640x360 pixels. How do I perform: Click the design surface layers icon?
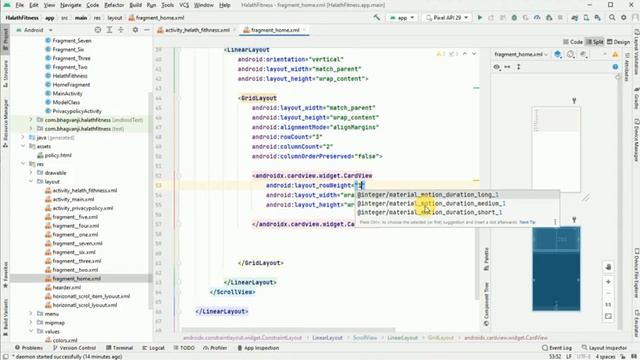558,54
